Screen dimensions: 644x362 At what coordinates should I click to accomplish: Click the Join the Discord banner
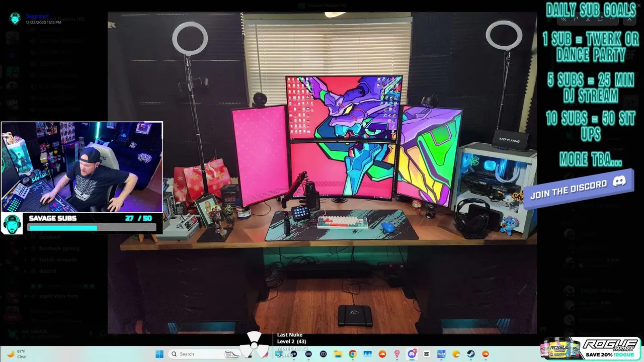(578, 189)
